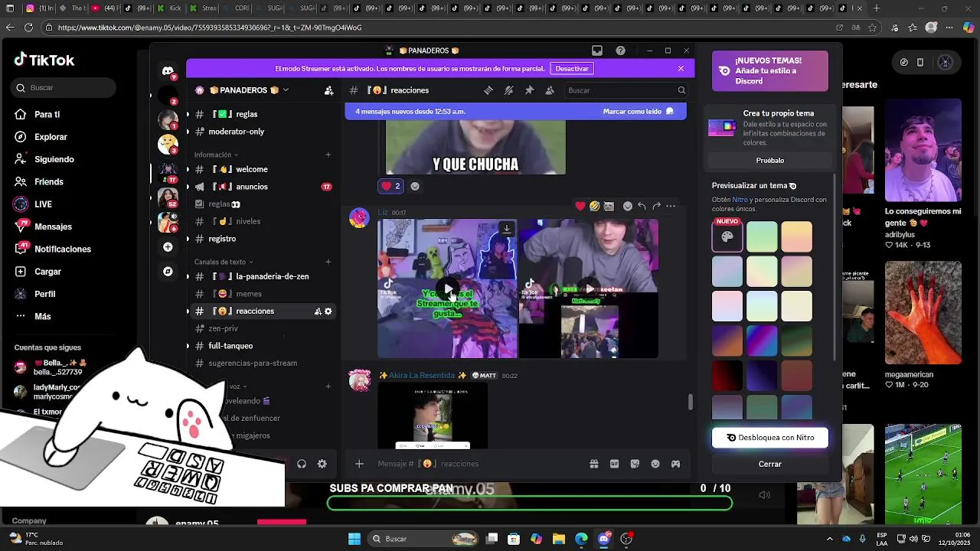Image resolution: width=980 pixels, height=551 pixels.
Task: Open Windows Start menu
Action: coord(354,539)
